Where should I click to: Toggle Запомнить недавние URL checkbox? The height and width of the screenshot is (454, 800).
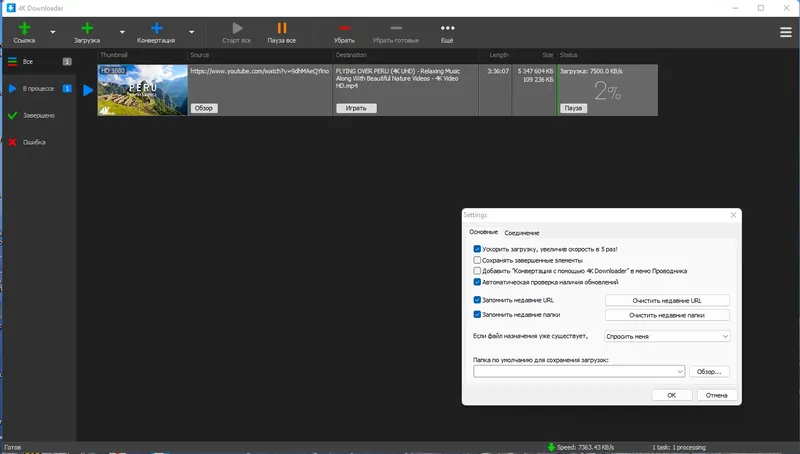coord(477,300)
